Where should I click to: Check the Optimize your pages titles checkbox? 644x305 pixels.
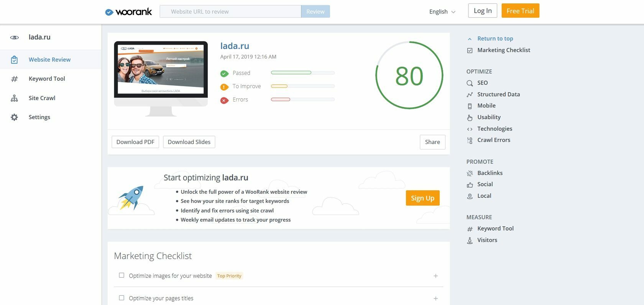point(122,298)
